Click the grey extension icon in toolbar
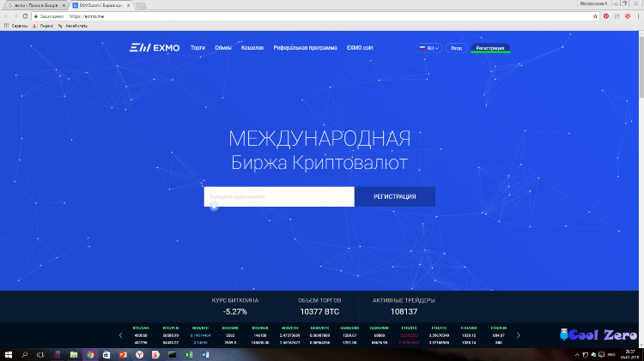Image resolution: width=644 pixels, height=361 pixels. 617,16
